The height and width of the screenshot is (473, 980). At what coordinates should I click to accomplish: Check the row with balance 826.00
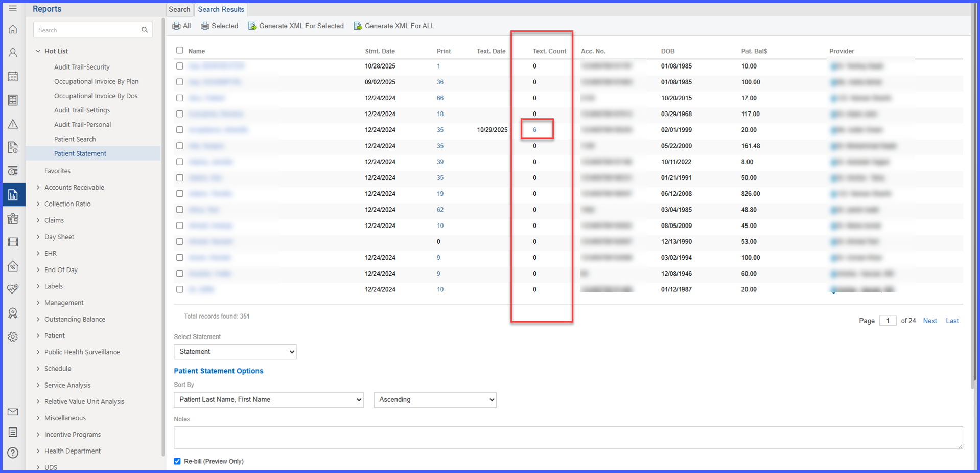coord(180,194)
